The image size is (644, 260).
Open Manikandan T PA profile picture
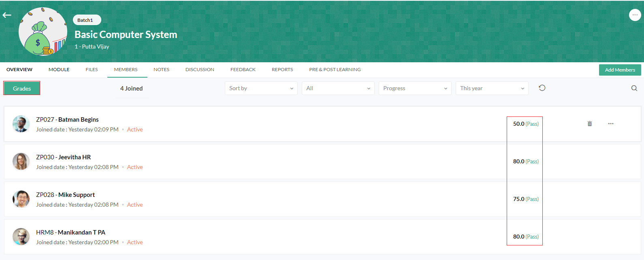(21, 237)
